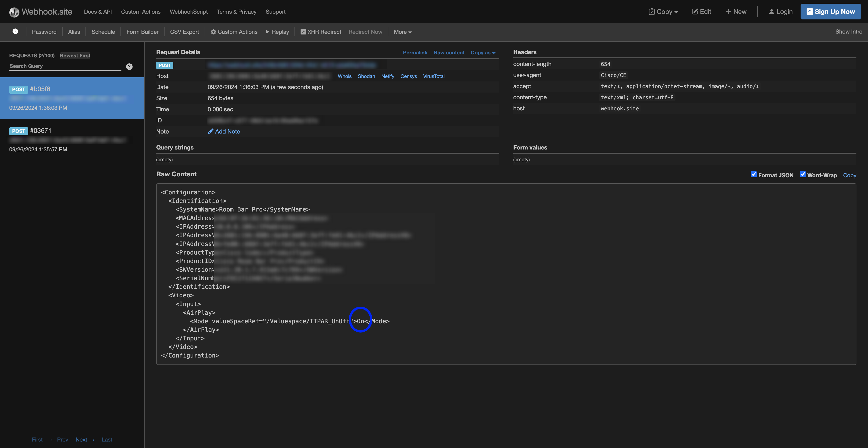Click the search query help question-mark icon
The height and width of the screenshot is (448, 868).
(x=129, y=67)
